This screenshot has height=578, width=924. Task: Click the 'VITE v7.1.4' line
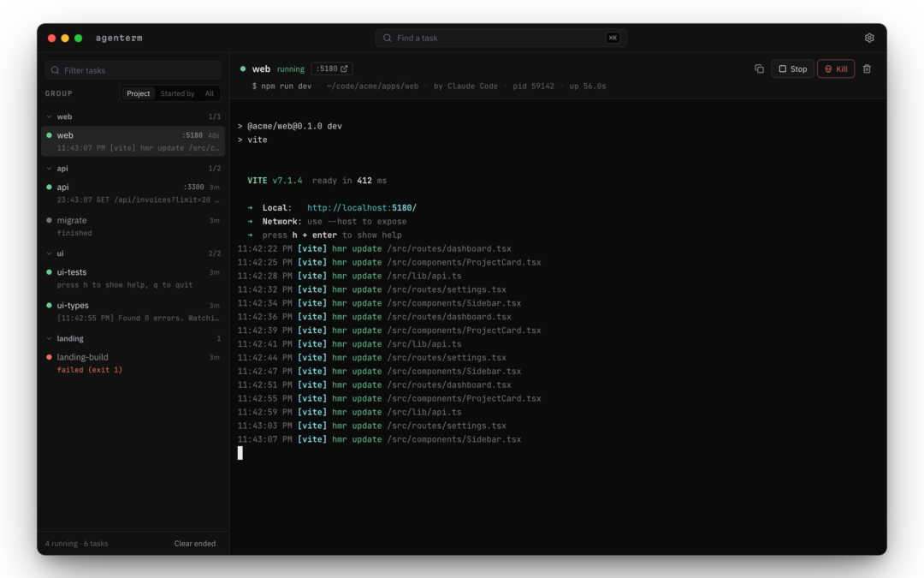pos(317,181)
